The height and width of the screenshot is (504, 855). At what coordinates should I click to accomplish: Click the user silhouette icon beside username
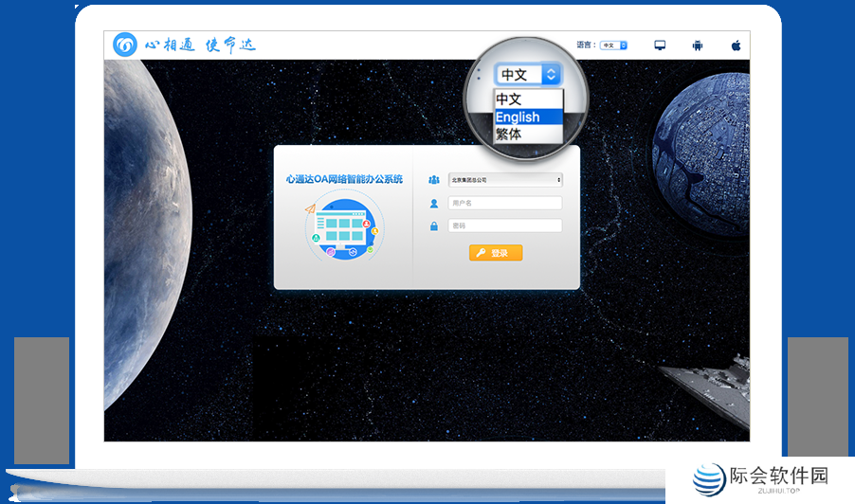coord(434,203)
